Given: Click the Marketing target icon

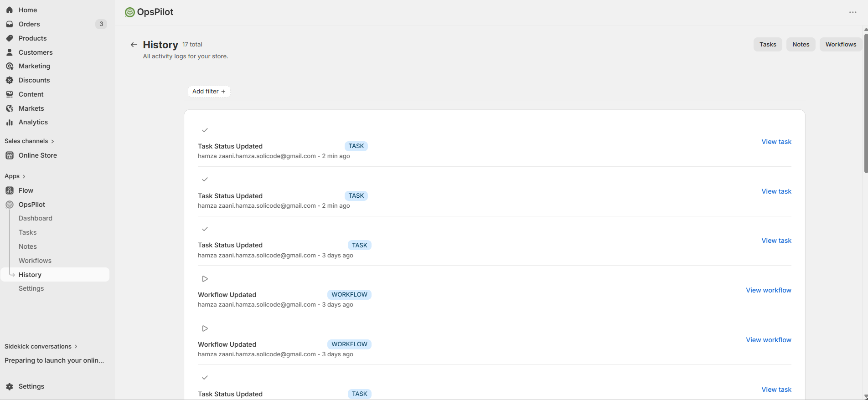Looking at the screenshot, I should [10, 66].
